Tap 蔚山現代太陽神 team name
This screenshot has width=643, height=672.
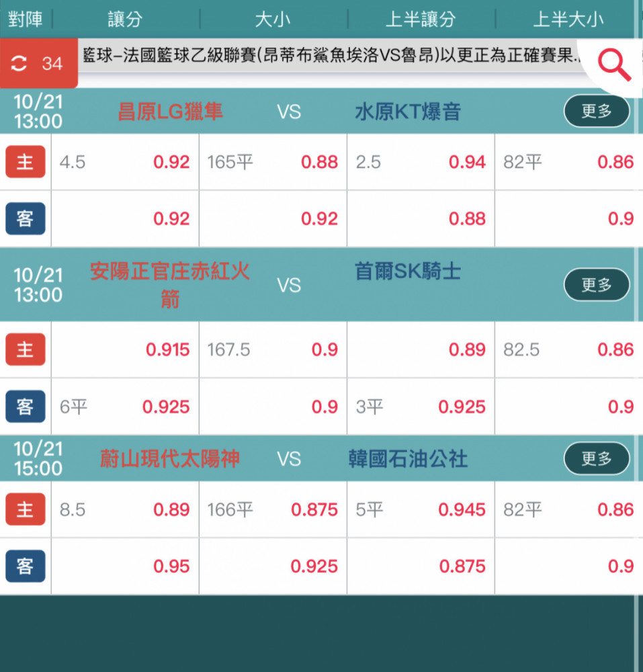(170, 458)
